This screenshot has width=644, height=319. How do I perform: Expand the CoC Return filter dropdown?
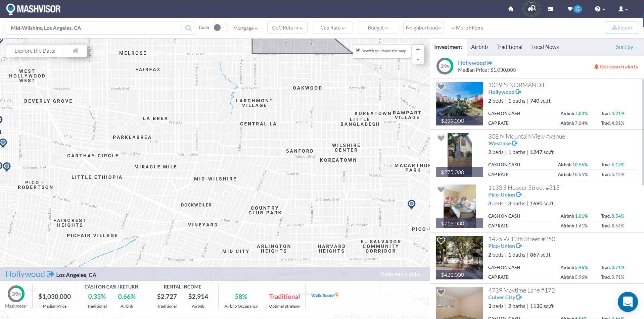click(x=287, y=28)
